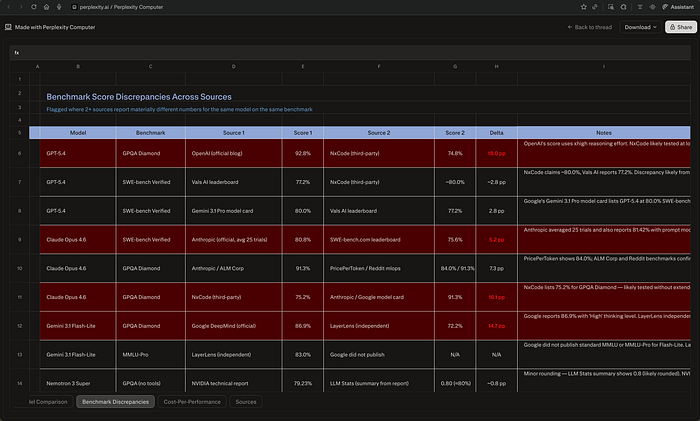Select the red 16.1 pp delta cell
The height and width of the screenshot is (421, 700).
pyautogui.click(x=496, y=297)
